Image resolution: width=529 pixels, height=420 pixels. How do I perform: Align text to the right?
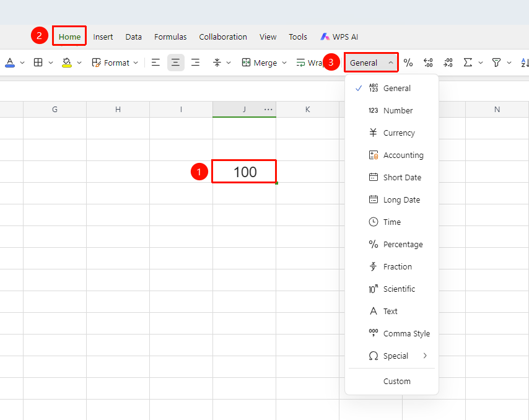coord(195,63)
